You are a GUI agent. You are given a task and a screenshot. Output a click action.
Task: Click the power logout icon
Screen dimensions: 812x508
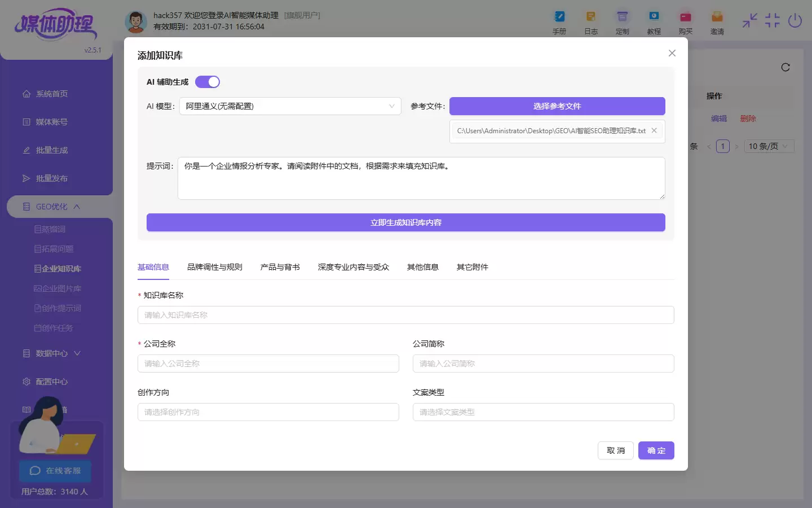click(x=795, y=21)
